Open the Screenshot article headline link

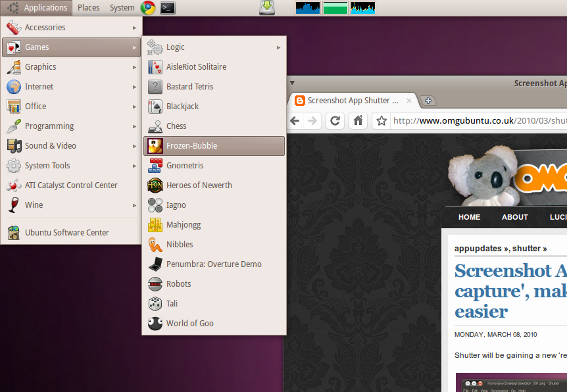510,291
